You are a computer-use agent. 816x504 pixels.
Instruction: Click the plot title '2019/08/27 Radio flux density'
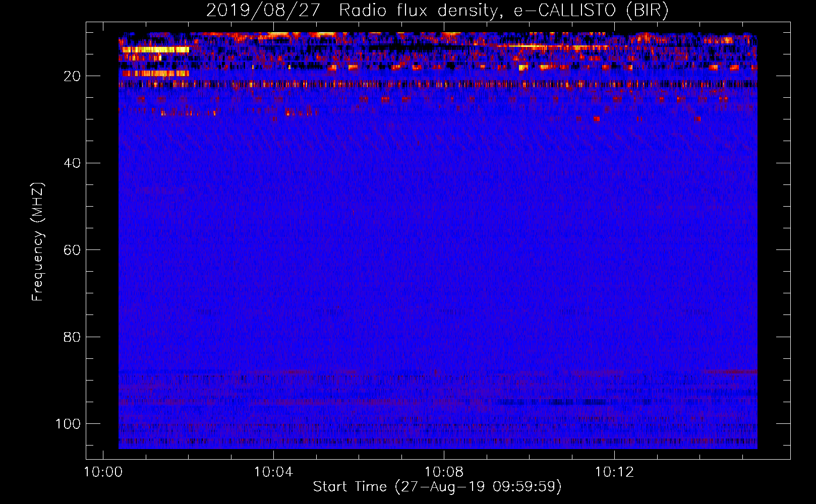click(437, 10)
